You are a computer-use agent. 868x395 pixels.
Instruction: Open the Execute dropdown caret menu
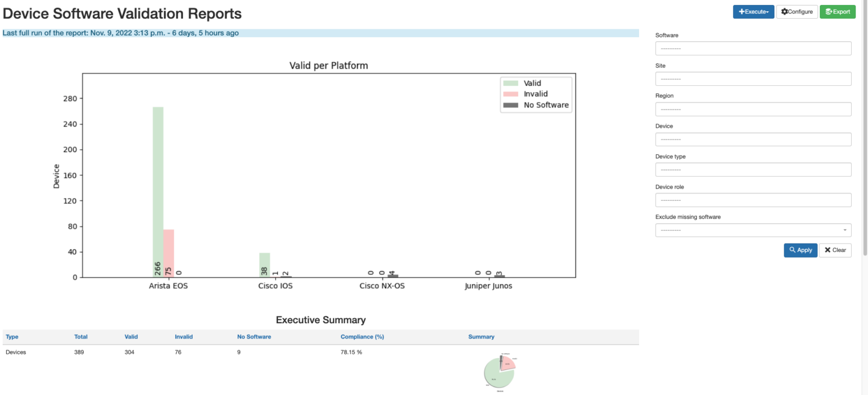(767, 11)
